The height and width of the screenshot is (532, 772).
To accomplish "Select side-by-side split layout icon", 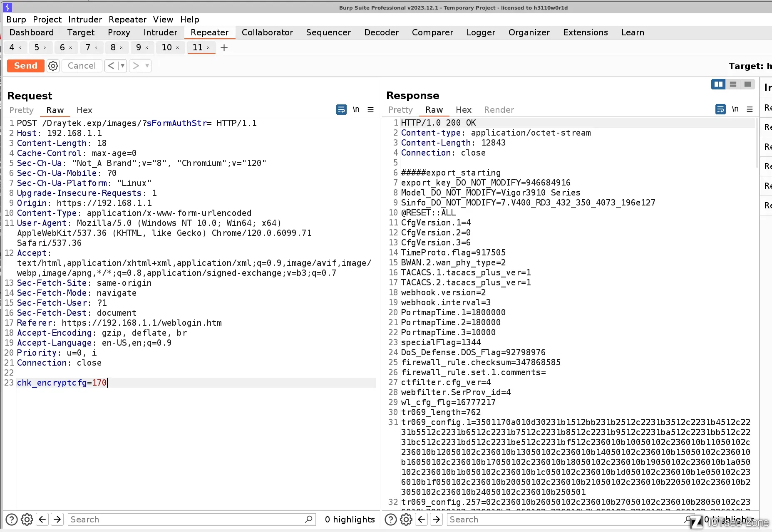I will [718, 84].
